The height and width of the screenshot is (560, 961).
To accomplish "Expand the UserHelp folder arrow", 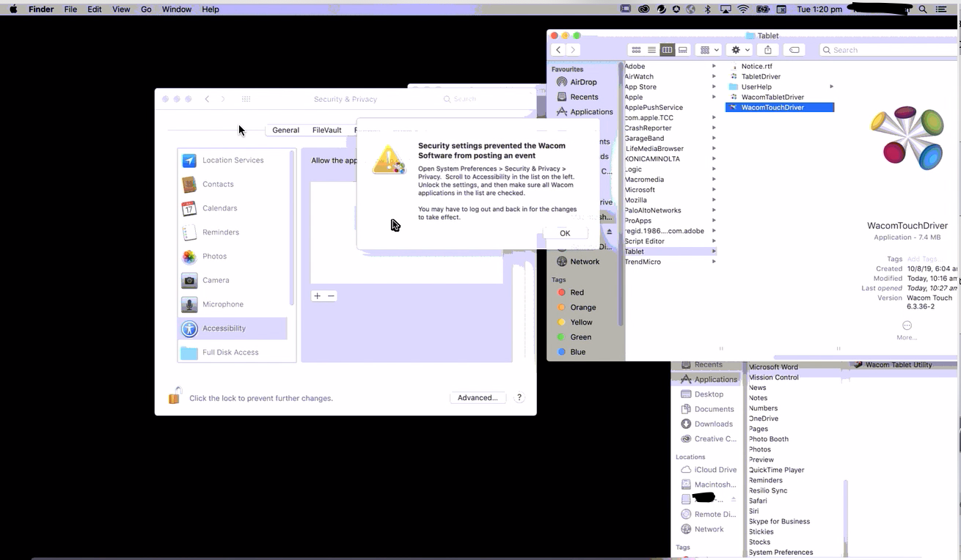I will pyautogui.click(x=831, y=86).
